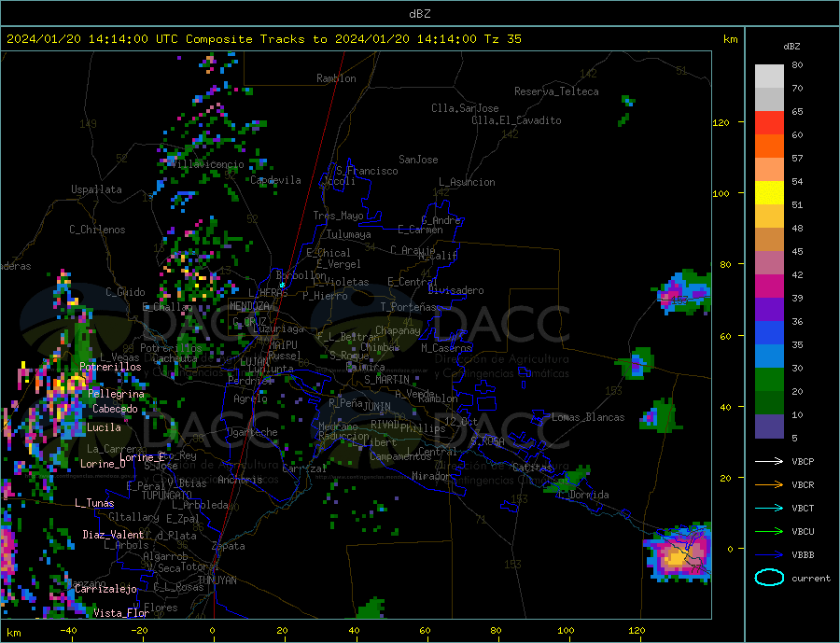
Task: Click the cyan VBCT arrow in legend
Action: coord(769,508)
